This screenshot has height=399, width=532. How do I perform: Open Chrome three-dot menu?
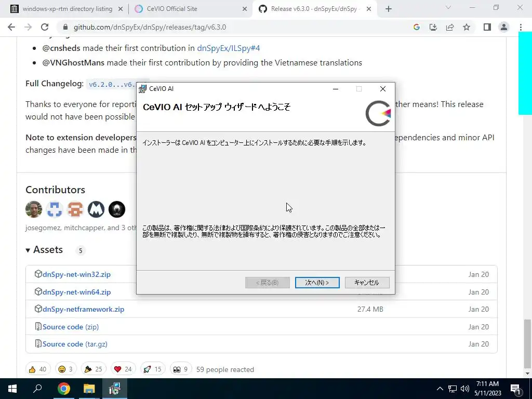click(x=521, y=27)
